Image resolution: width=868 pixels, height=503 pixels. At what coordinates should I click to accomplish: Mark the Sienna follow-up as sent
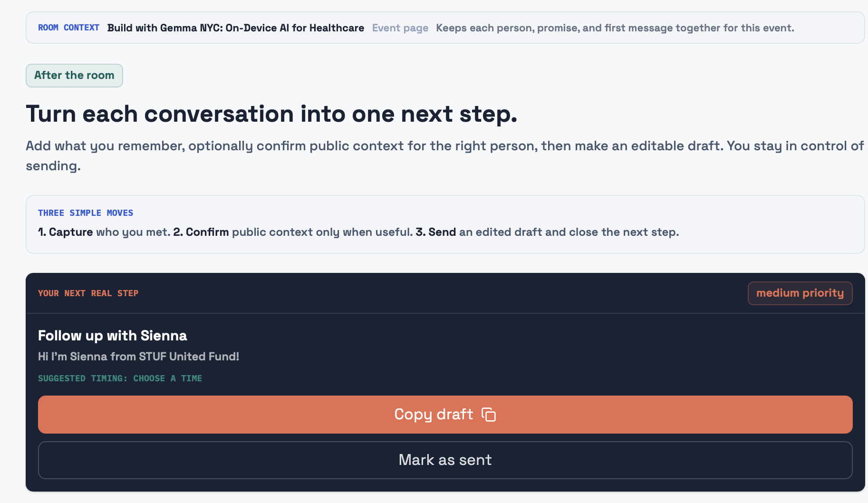pos(445,460)
